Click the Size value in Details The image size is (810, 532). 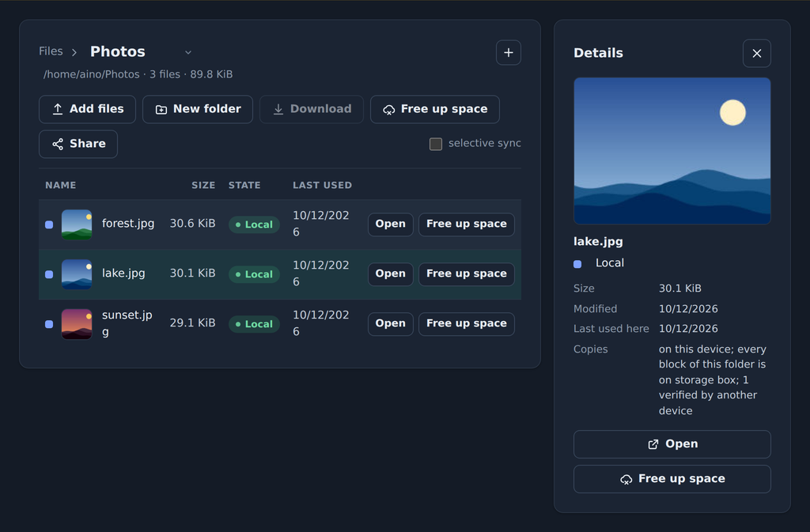tap(679, 289)
